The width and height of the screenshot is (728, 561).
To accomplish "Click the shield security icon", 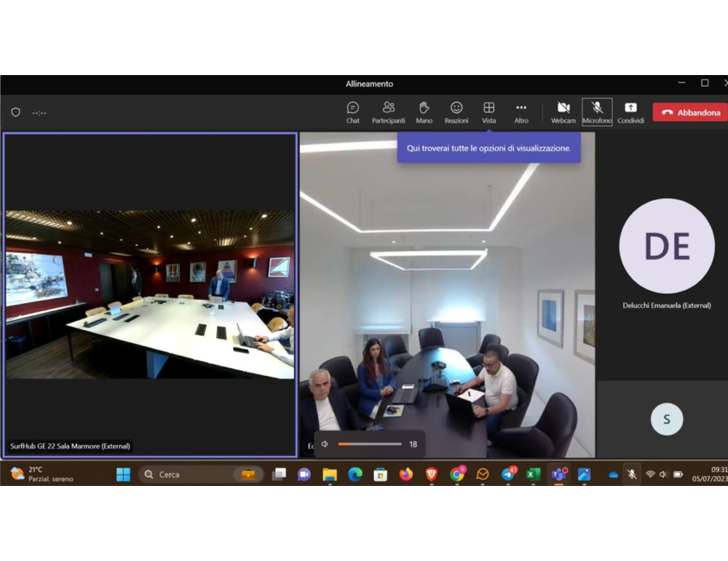I will click(x=15, y=112).
